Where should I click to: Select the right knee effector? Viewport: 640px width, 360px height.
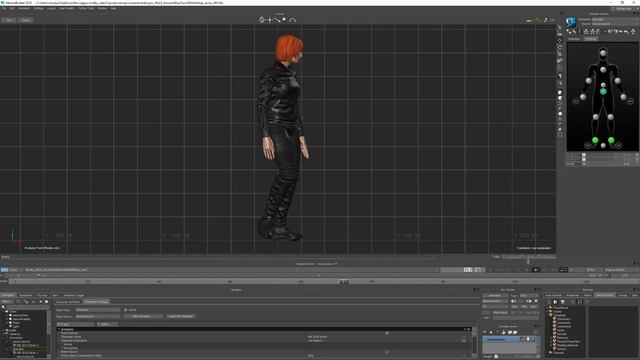(x=611, y=117)
